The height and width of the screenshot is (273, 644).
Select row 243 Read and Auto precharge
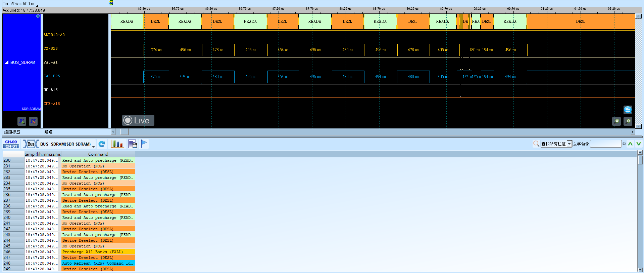coord(98,235)
